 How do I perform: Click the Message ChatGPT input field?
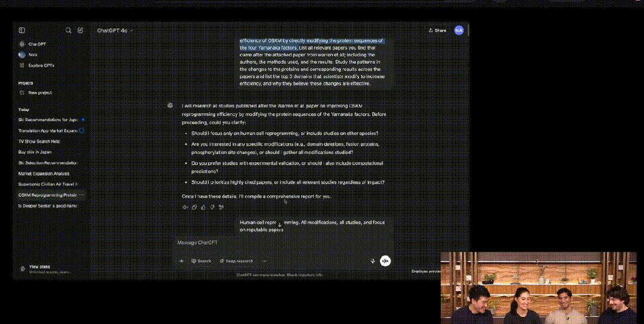[283, 243]
